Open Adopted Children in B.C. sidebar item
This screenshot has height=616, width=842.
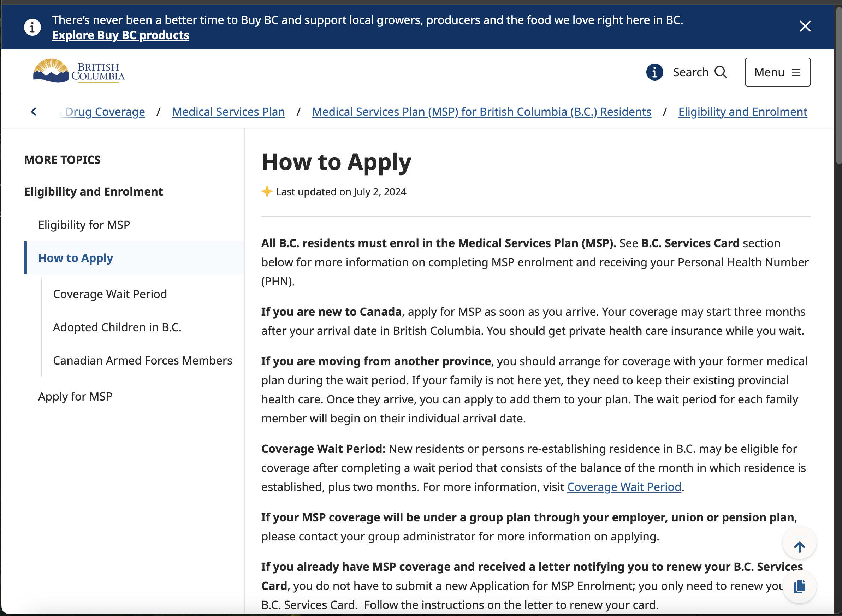click(x=117, y=327)
